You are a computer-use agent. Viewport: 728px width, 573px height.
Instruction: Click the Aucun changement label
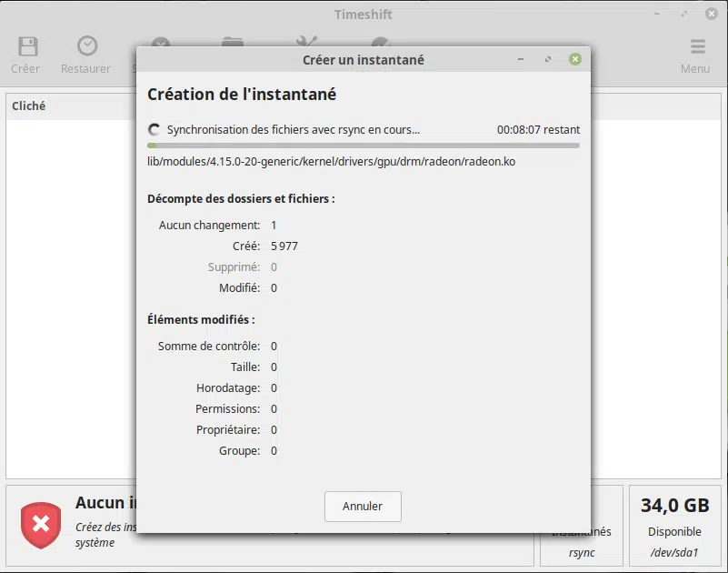pyautogui.click(x=209, y=226)
